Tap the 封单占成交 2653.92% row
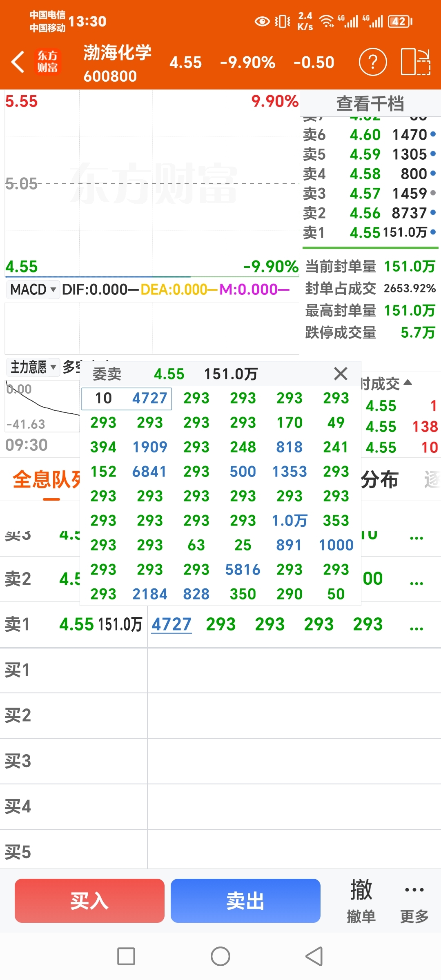The width and height of the screenshot is (441, 980). pyautogui.click(x=370, y=288)
